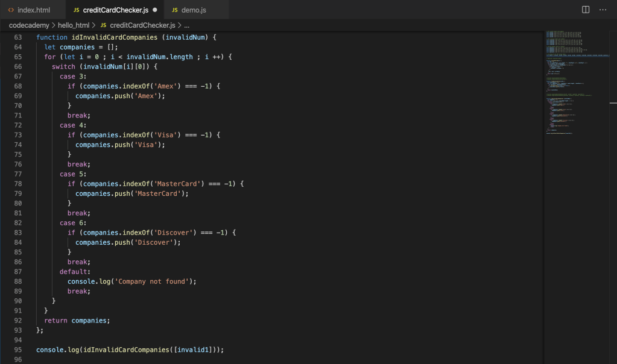
Task: Open the More Actions ellipsis menu
Action: coord(603,10)
